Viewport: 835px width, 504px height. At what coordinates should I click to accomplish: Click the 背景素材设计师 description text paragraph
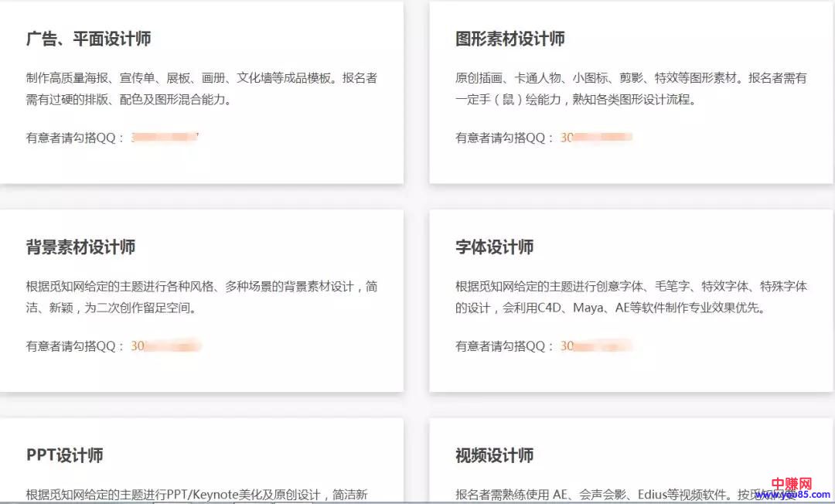201,297
